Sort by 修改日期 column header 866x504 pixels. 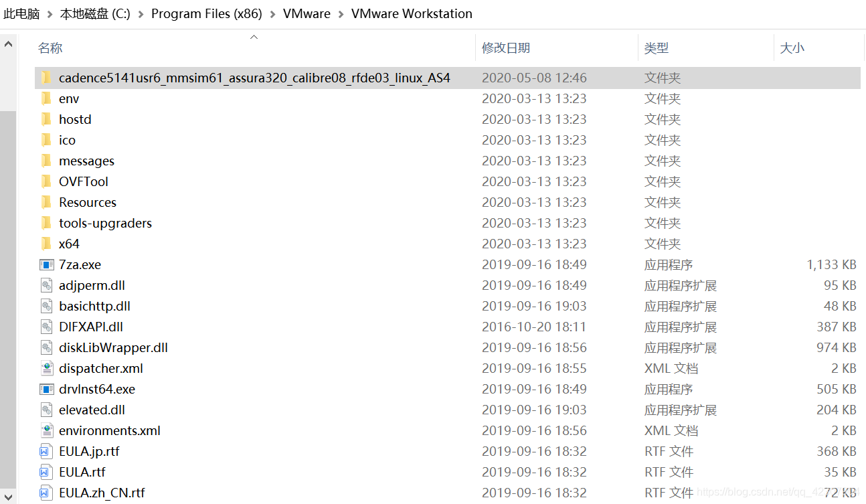[x=506, y=48]
